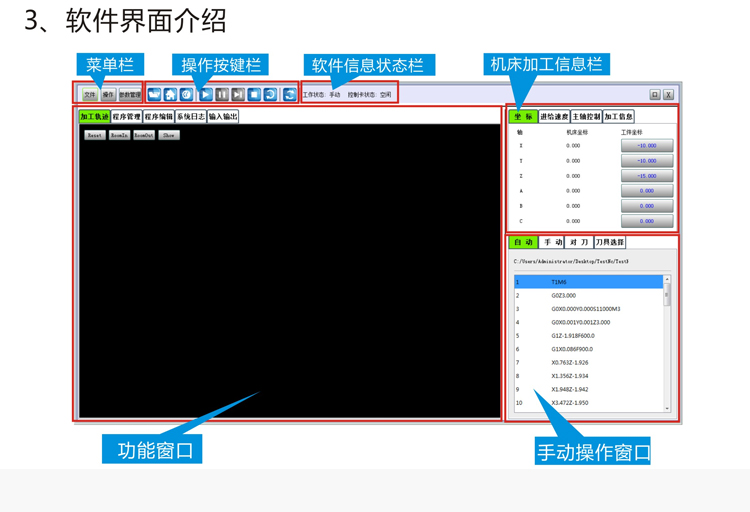Switch to the 自动 mode tab
This screenshot has height=512, width=750.
click(523, 242)
